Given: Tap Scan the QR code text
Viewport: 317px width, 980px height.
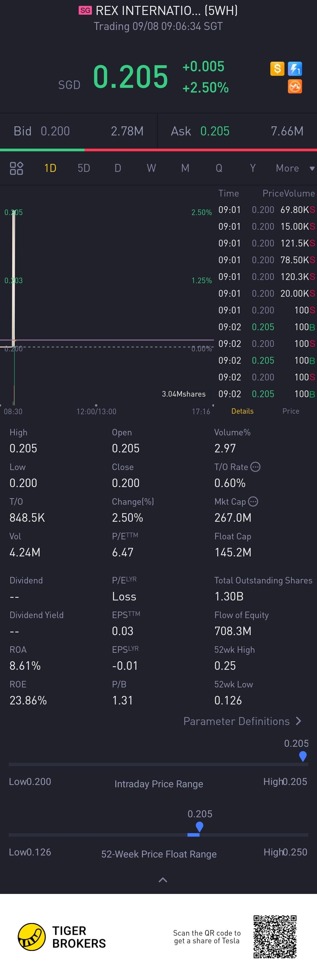Looking at the screenshot, I should pyautogui.click(x=207, y=937).
